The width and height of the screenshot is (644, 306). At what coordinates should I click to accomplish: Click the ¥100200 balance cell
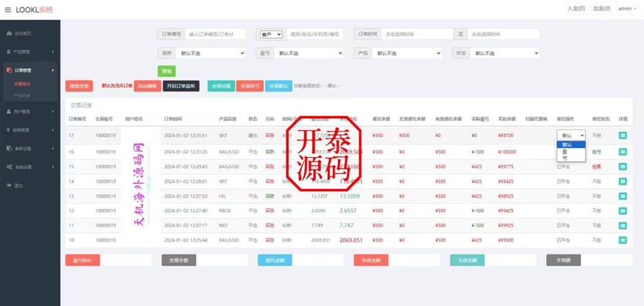coord(507,152)
